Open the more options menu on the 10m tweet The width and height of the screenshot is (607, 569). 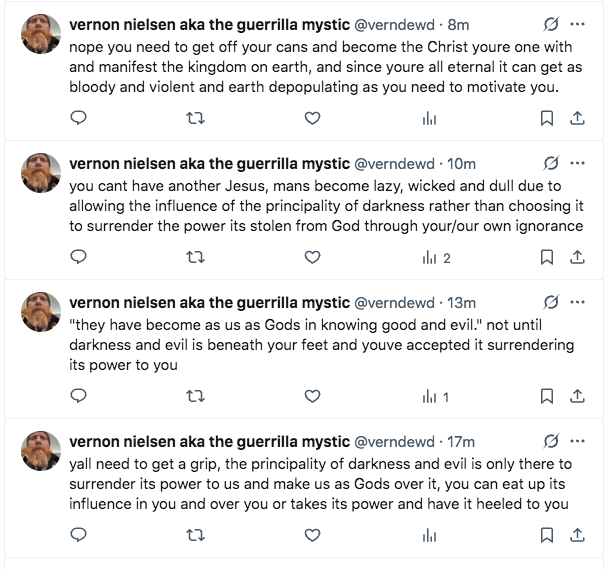(577, 163)
